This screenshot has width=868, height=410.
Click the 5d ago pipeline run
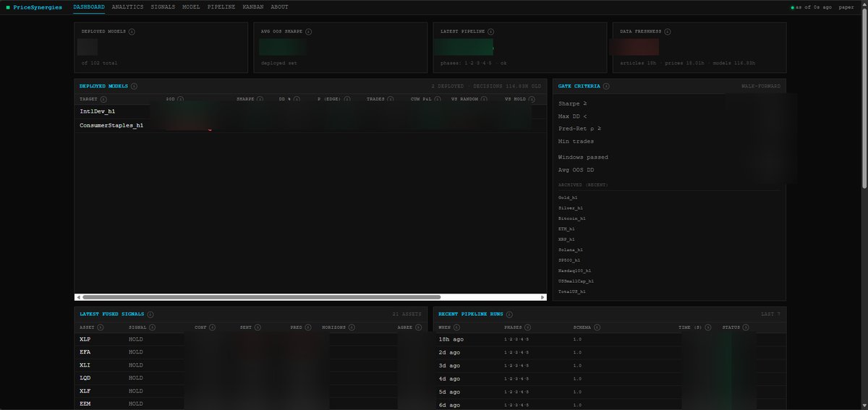(x=609, y=391)
